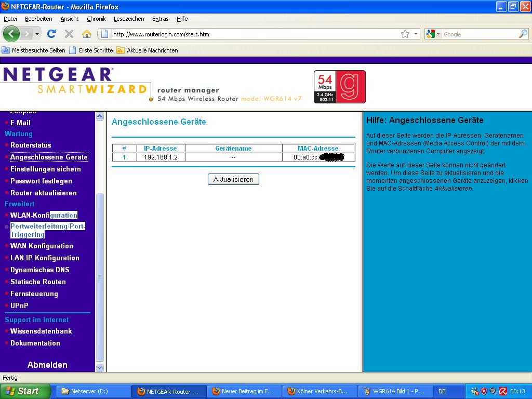The height and width of the screenshot is (399, 532).
Task: Click the network connection tray icon
Action: pyautogui.click(x=475, y=391)
